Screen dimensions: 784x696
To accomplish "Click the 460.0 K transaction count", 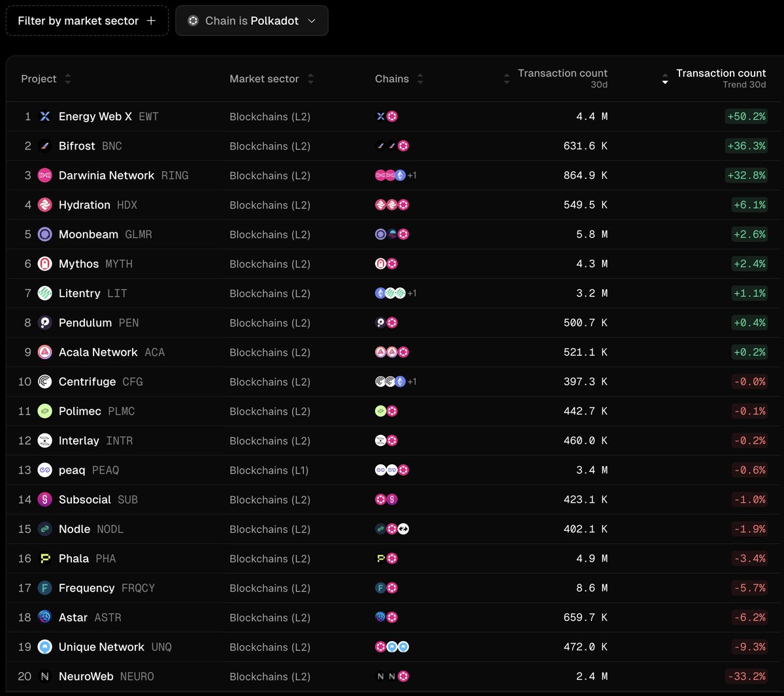I will click(585, 441).
